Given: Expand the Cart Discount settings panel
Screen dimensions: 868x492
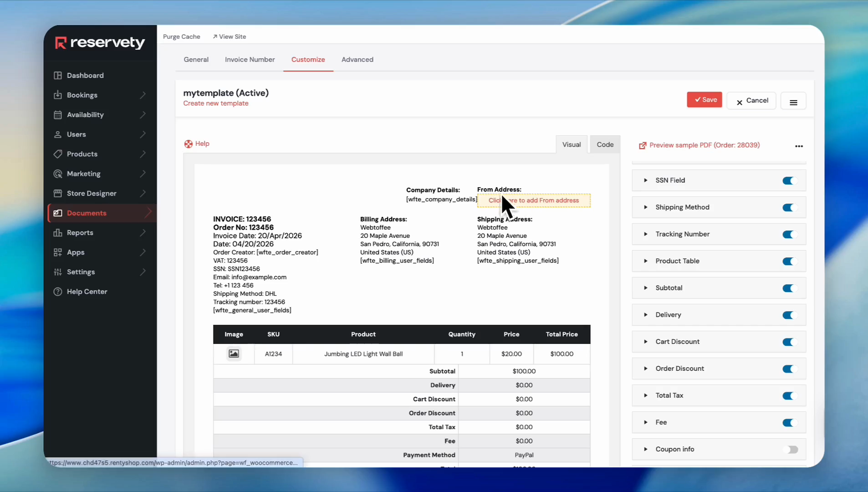Looking at the screenshot, I should (645, 342).
